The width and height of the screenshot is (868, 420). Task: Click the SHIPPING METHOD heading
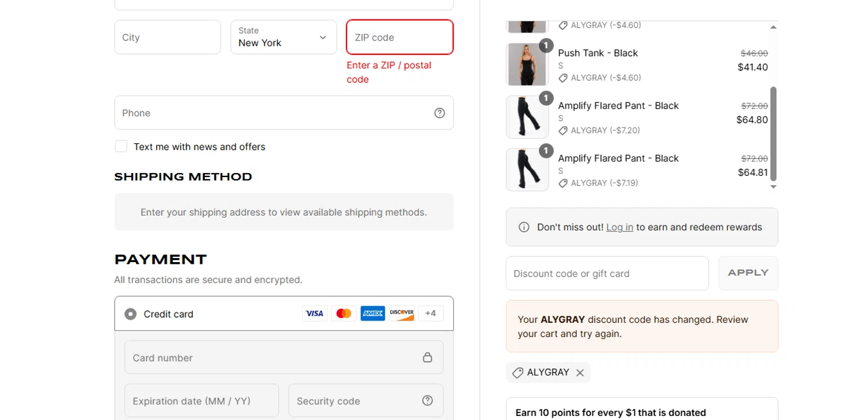183,177
